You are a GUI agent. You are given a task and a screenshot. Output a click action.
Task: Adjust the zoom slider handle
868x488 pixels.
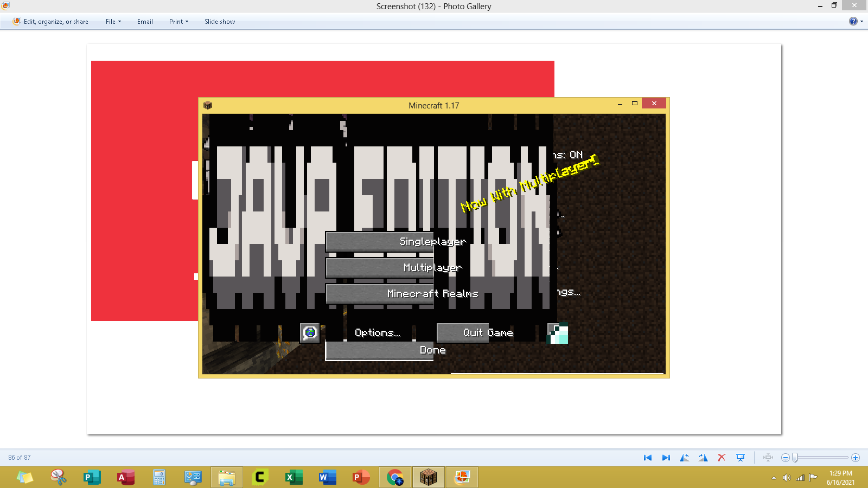tap(795, 458)
